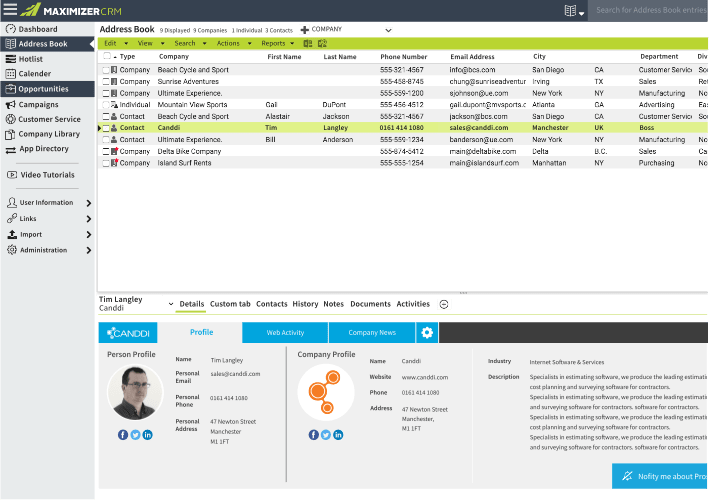Switch to the Custom tab
Viewport: 709px width, 500px height.
230,304
